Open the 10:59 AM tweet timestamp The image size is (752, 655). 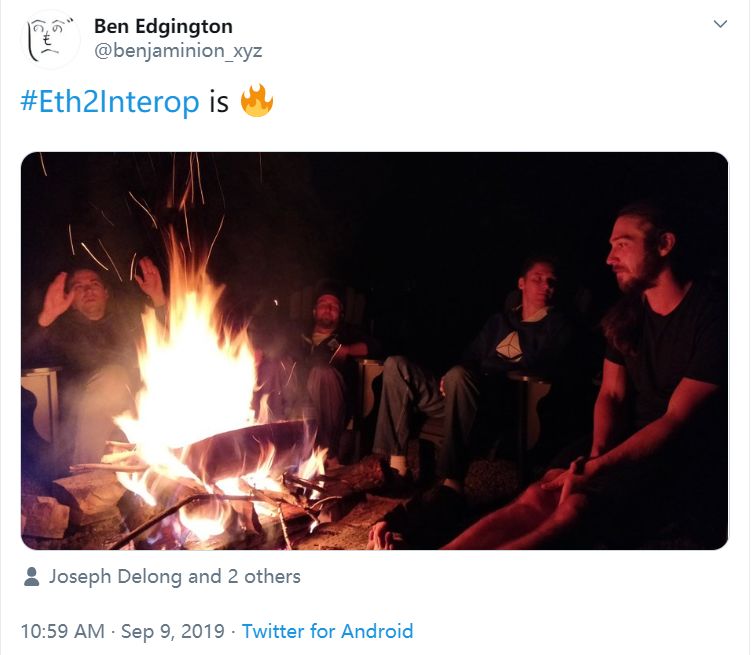pyautogui.click(x=62, y=631)
